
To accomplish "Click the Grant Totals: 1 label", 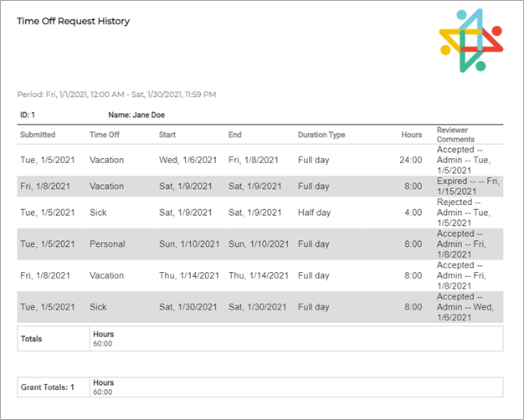I will coord(47,387).
